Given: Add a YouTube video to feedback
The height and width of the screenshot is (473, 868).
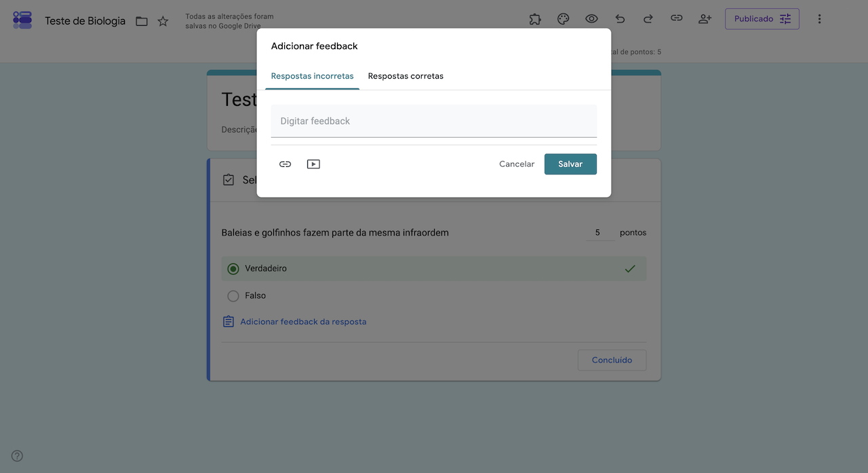Looking at the screenshot, I should point(313,164).
